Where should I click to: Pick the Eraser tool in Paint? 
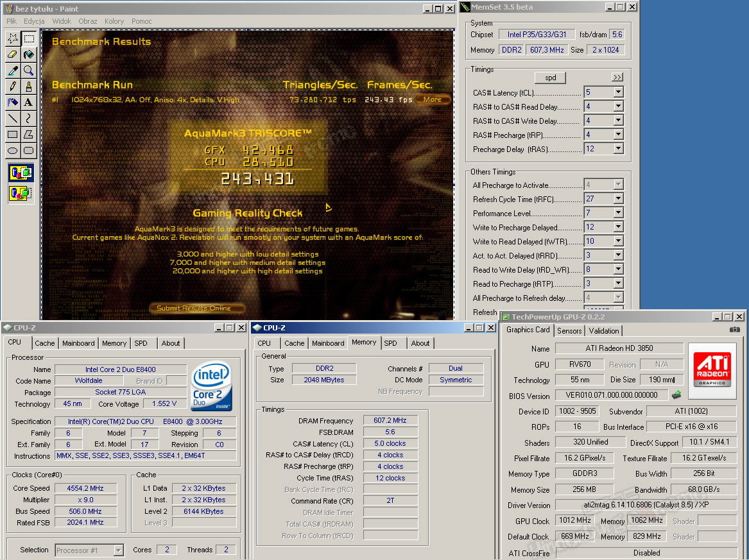13,55
